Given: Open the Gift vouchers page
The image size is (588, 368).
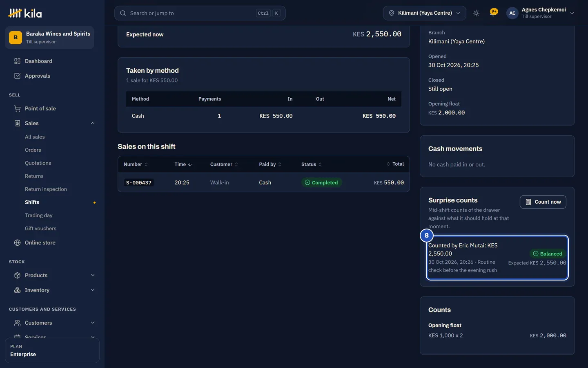Looking at the screenshot, I should point(41,229).
